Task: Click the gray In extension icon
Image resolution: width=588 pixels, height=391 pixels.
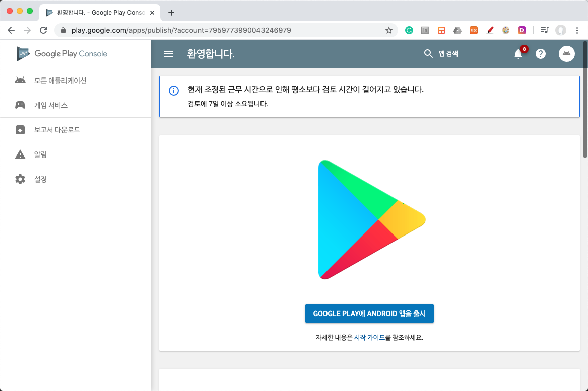Action: click(425, 30)
